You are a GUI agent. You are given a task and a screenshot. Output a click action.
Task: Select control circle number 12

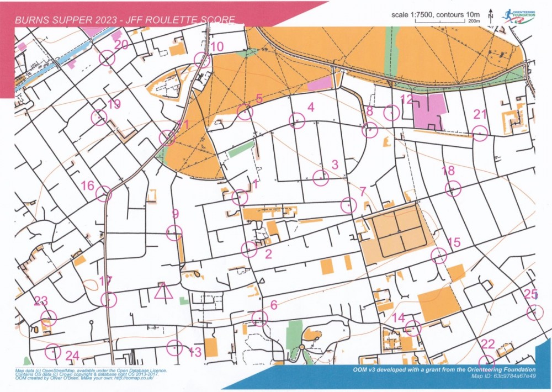(x=392, y=113)
